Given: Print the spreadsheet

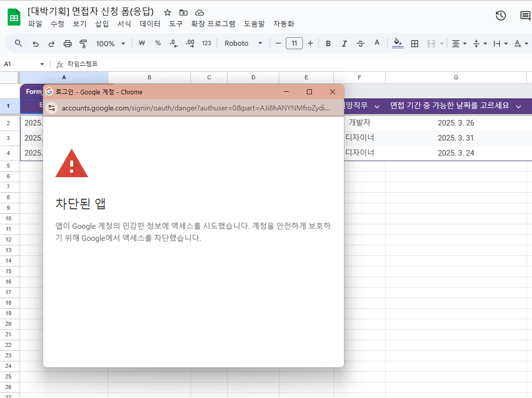Looking at the screenshot, I should 68,44.
